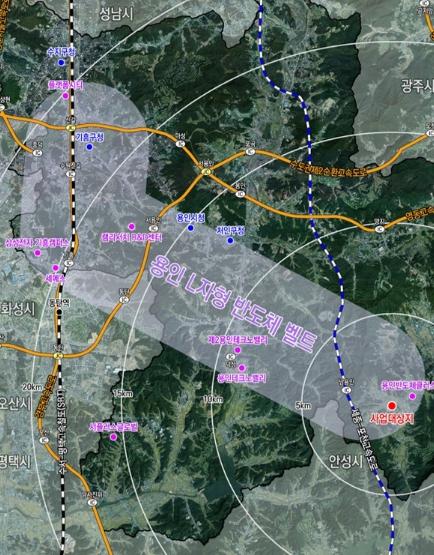Select the blue 용인시청 location dot
The width and height of the screenshot is (434, 555).
coord(191,228)
